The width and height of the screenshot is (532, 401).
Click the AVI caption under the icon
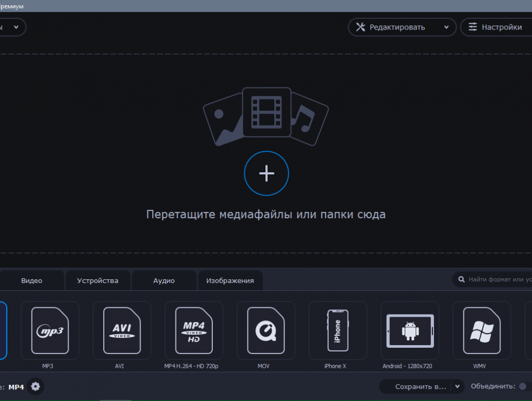(120, 366)
